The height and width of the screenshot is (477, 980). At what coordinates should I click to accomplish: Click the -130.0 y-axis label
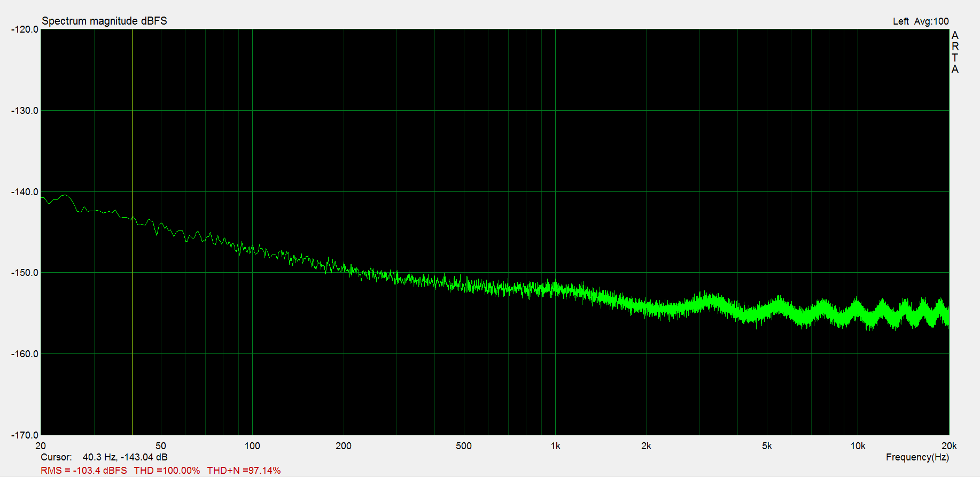point(25,111)
